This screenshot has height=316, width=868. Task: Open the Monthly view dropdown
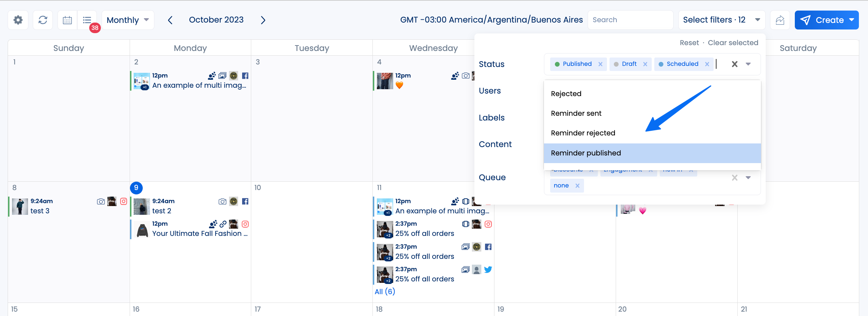(128, 20)
